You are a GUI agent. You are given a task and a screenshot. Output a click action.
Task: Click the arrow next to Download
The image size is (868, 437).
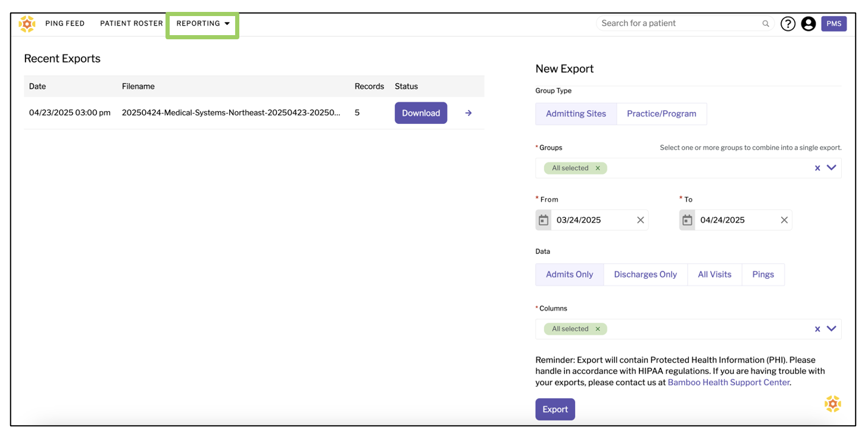pyautogui.click(x=469, y=113)
